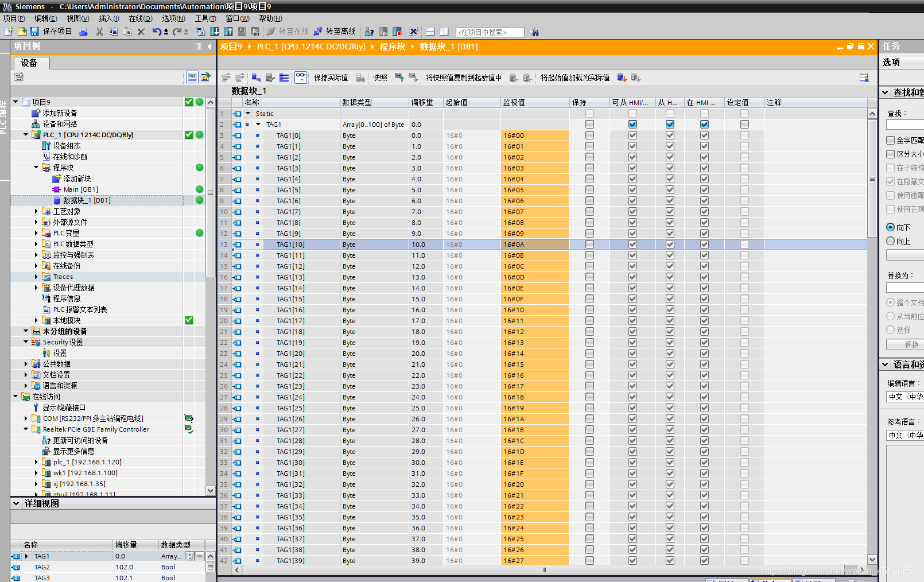Click the 转至离线 button

[335, 32]
